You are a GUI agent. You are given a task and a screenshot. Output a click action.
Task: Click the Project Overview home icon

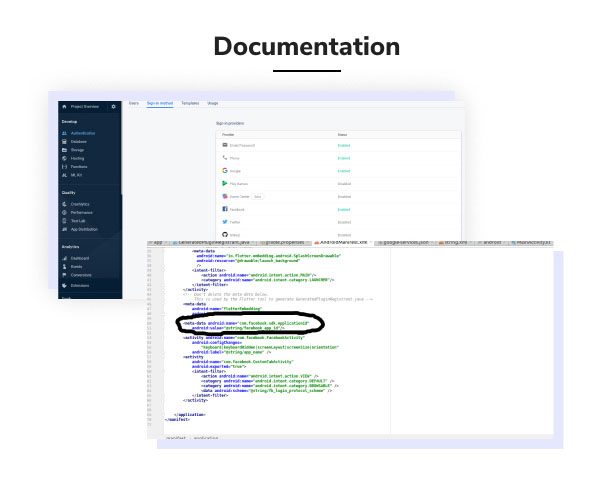pos(64,107)
